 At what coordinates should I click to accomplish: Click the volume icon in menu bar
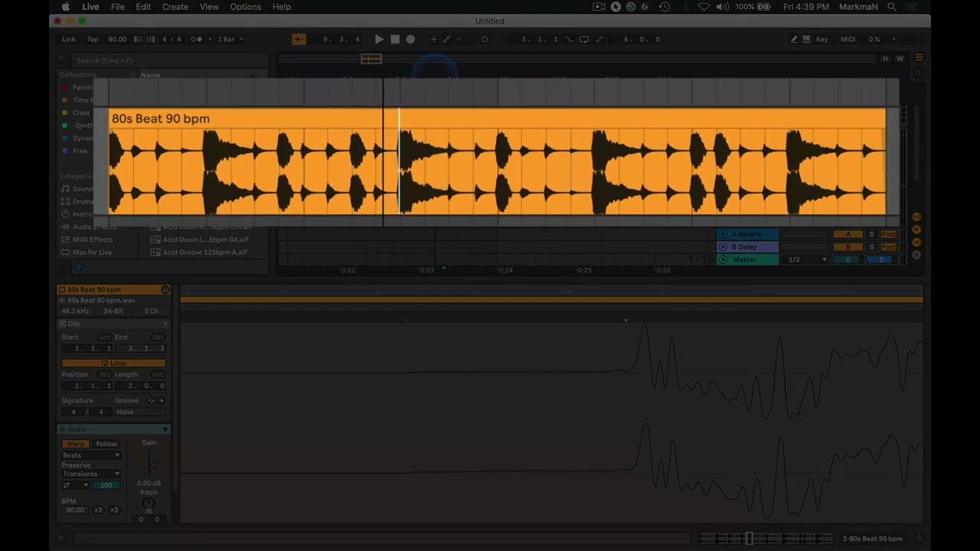(x=722, y=7)
